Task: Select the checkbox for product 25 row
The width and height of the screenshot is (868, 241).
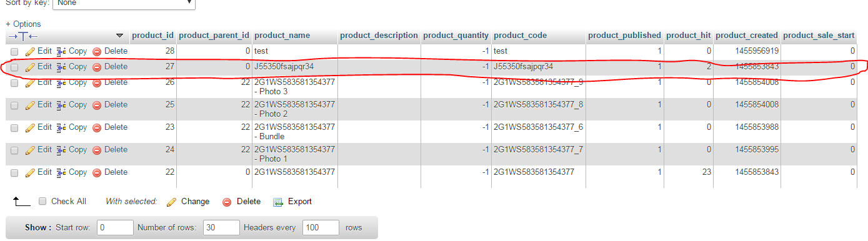Action: (x=14, y=105)
